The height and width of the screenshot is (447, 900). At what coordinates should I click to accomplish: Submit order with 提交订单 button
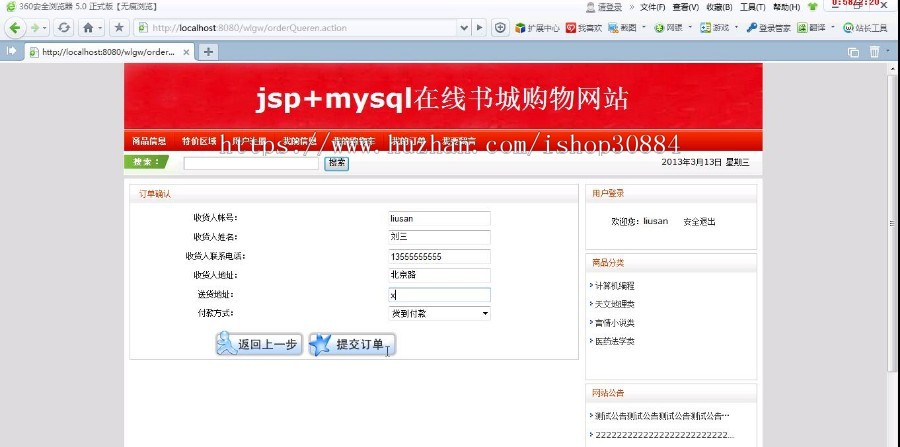(x=352, y=344)
